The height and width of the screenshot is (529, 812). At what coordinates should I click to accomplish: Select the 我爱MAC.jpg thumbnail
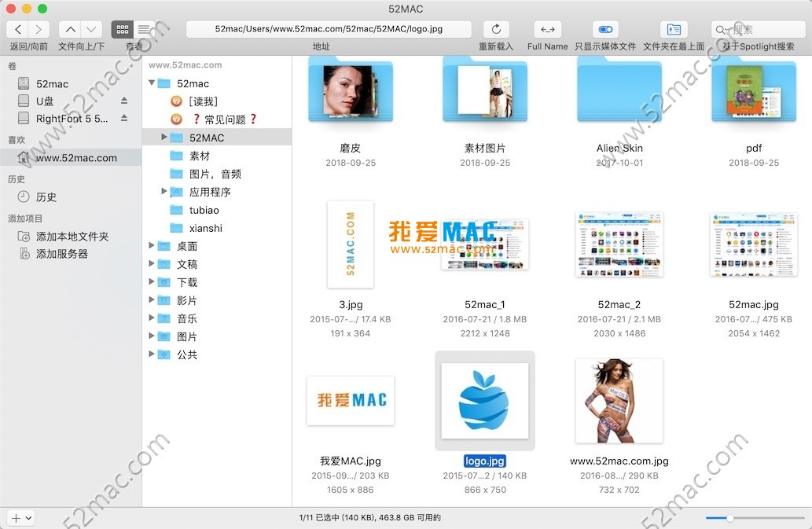coord(351,401)
